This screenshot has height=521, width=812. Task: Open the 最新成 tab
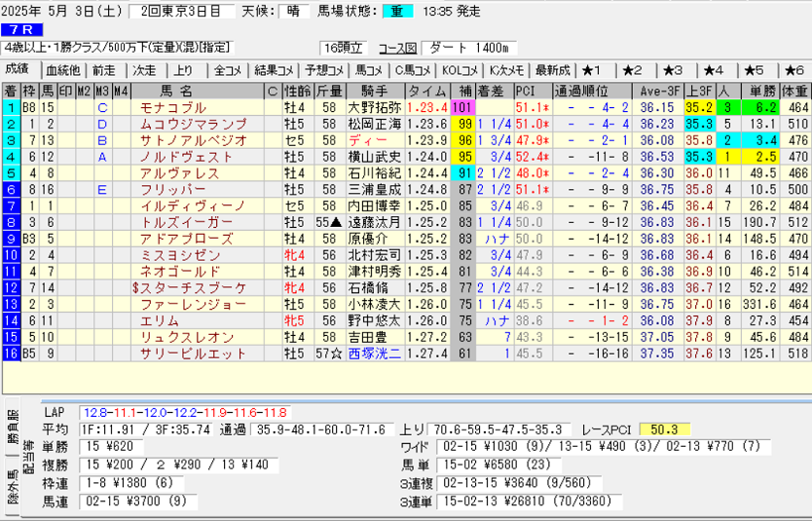pos(552,70)
